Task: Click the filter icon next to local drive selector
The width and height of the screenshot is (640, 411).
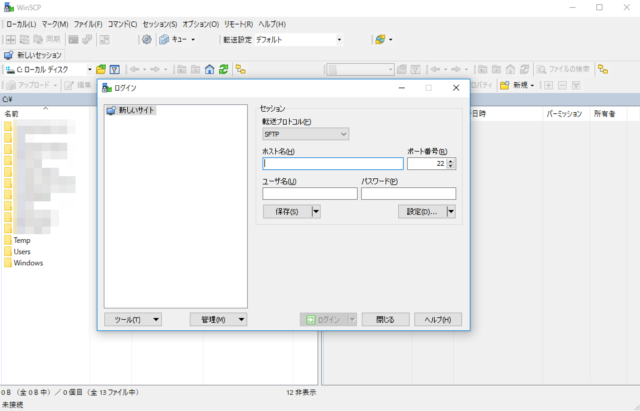Action: 115,70
